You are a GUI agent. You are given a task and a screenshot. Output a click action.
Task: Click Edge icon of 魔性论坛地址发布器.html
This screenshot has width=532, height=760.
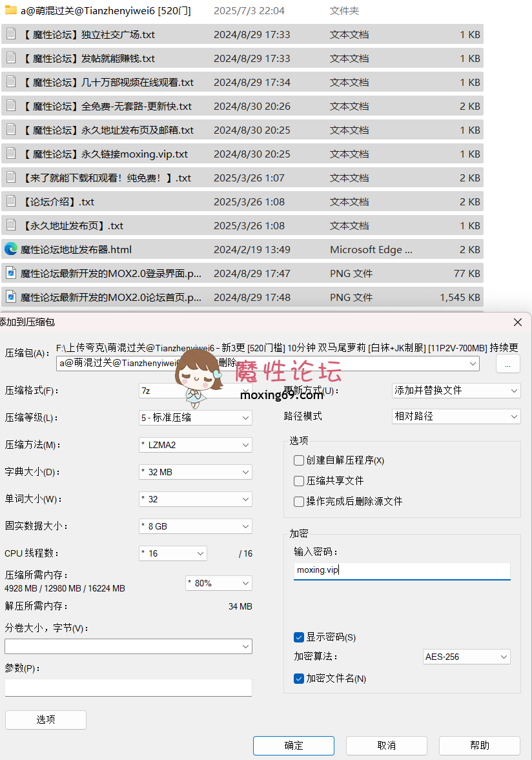tap(11, 249)
